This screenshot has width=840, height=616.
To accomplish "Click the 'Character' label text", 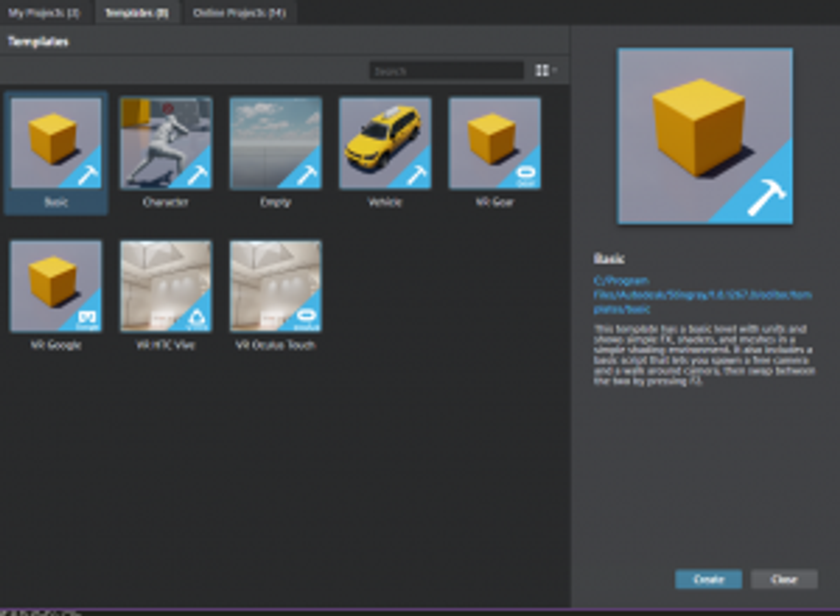I will click(166, 202).
